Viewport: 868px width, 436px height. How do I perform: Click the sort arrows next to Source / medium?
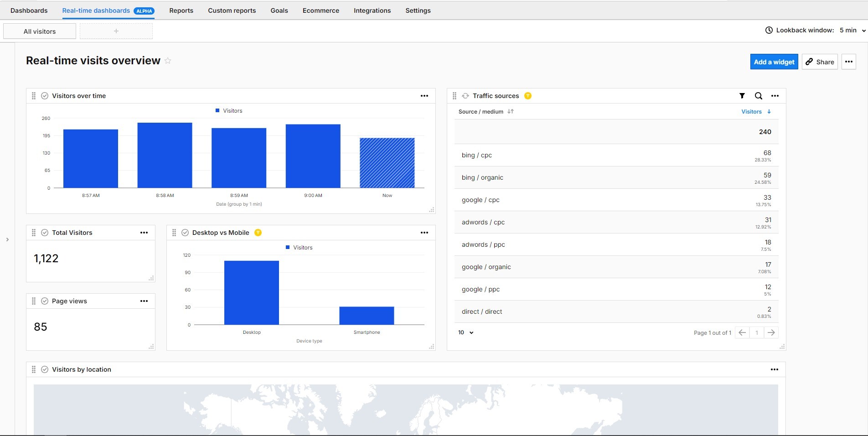coord(511,111)
